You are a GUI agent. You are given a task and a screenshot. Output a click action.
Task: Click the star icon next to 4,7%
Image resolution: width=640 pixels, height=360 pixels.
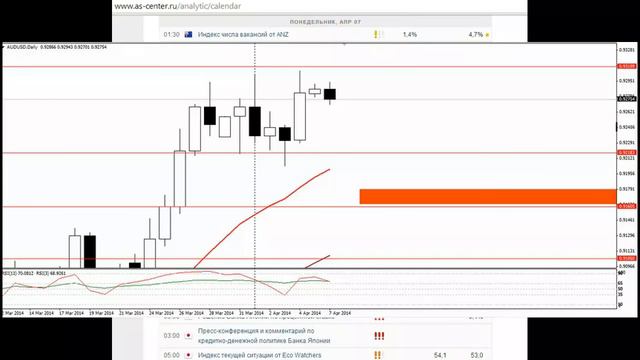(487, 36)
